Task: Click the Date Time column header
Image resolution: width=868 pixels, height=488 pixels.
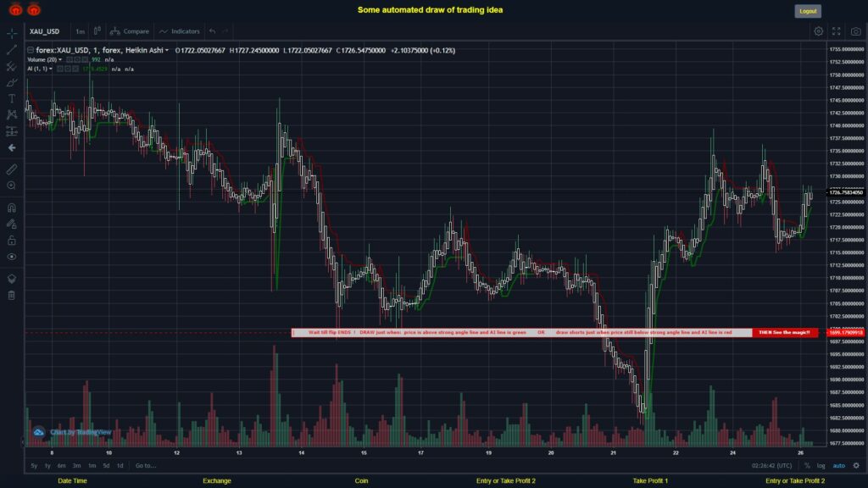Action: click(73, 481)
